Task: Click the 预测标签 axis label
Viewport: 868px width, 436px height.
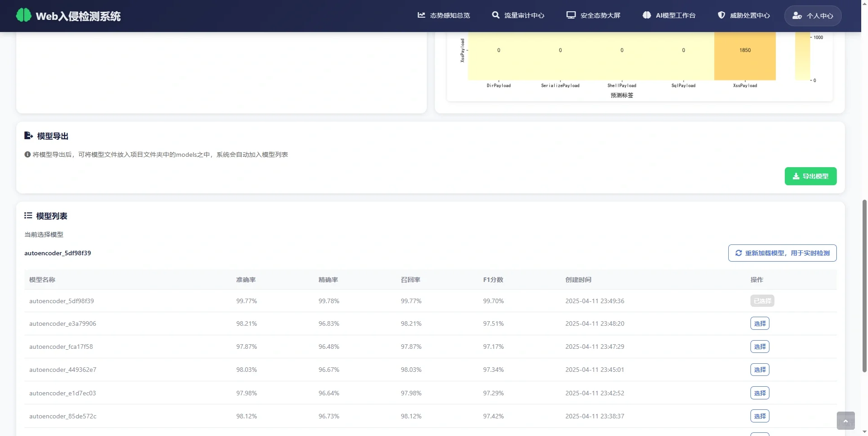Action: [x=622, y=95]
